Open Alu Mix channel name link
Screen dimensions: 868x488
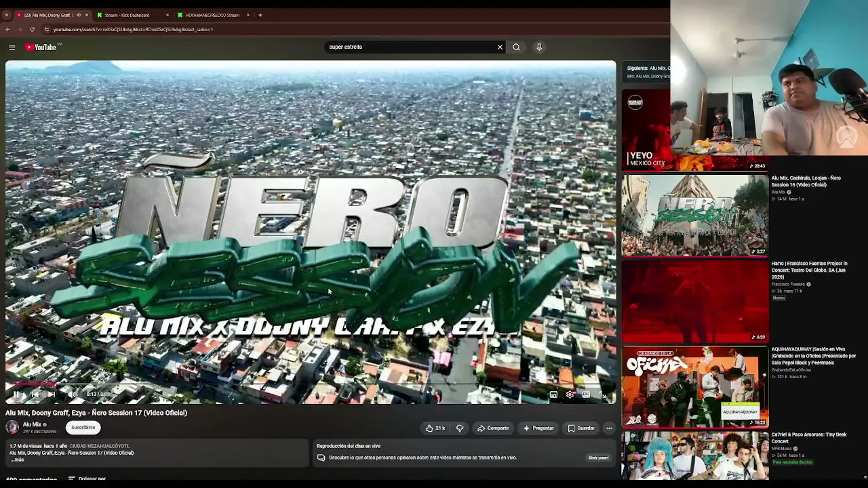pyautogui.click(x=32, y=425)
